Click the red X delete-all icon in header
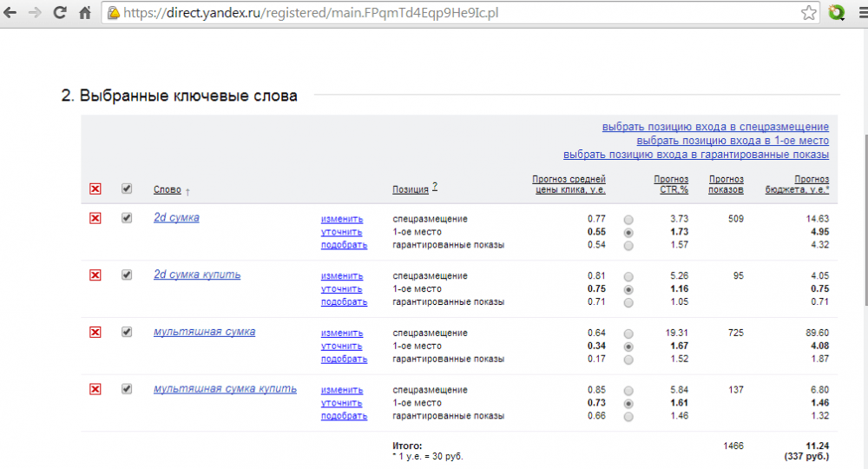Screen dimensions: 868x469 click(95, 188)
